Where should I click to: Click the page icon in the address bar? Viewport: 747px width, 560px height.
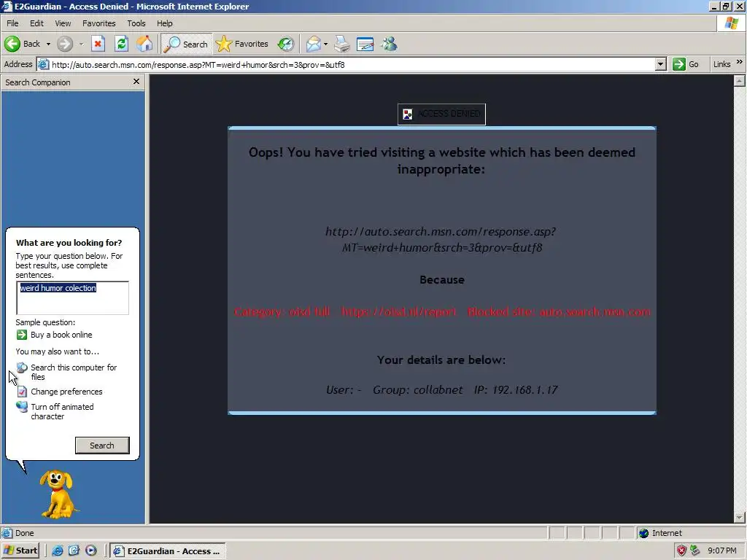click(43, 64)
